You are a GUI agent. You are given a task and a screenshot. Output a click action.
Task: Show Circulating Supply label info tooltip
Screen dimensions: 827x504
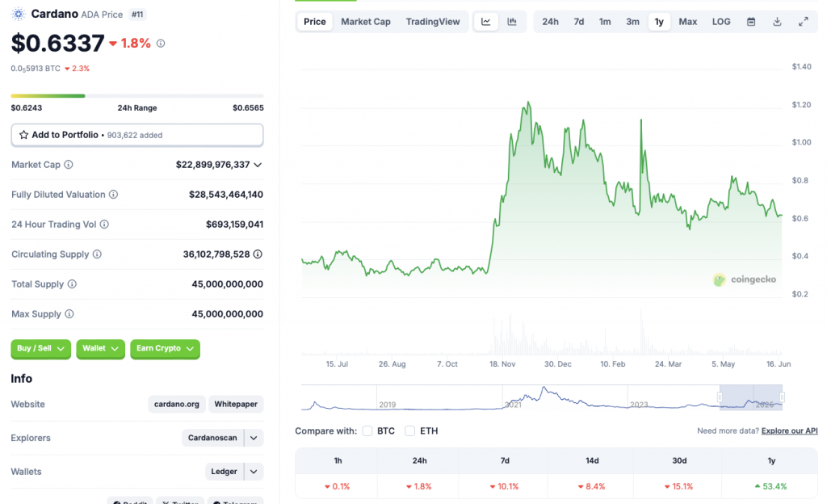pos(97,254)
